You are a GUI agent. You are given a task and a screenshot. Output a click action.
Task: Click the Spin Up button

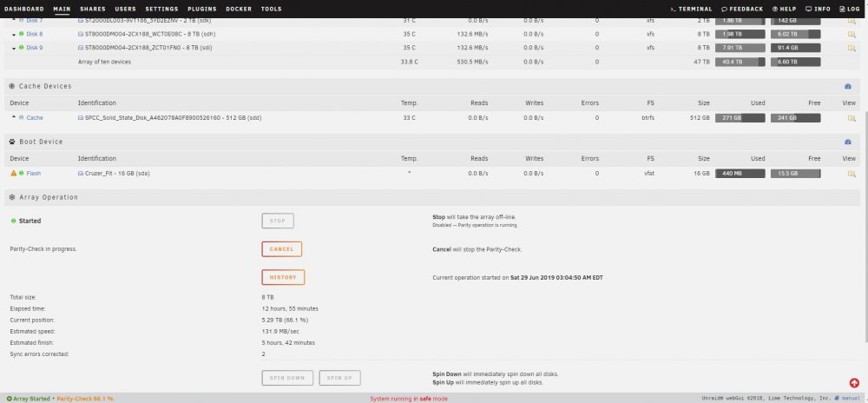click(x=340, y=378)
